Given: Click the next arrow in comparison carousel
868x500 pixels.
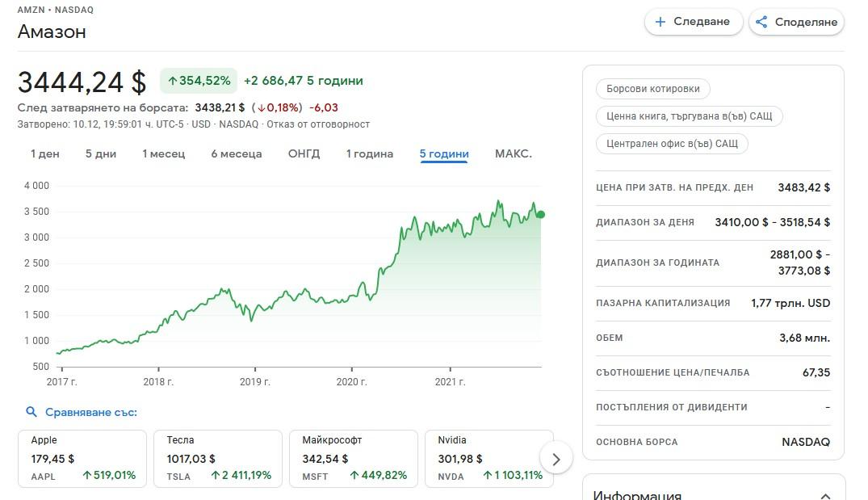Looking at the screenshot, I should pyautogui.click(x=556, y=459).
